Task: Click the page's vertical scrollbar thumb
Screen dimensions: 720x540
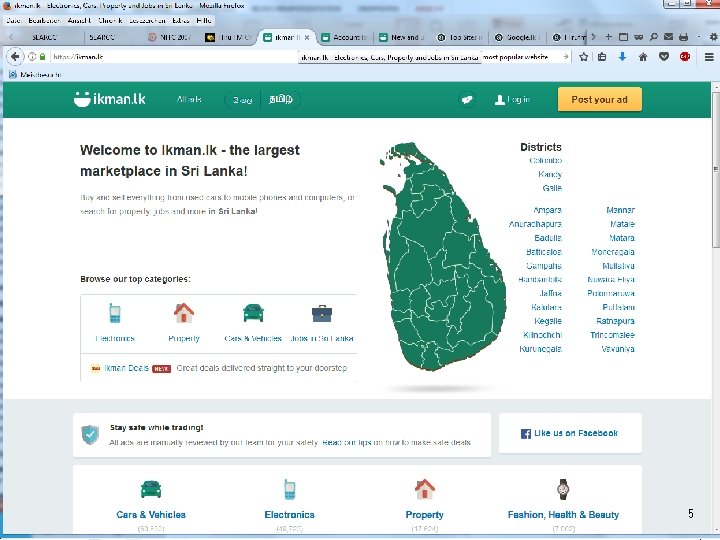Action: [715, 170]
